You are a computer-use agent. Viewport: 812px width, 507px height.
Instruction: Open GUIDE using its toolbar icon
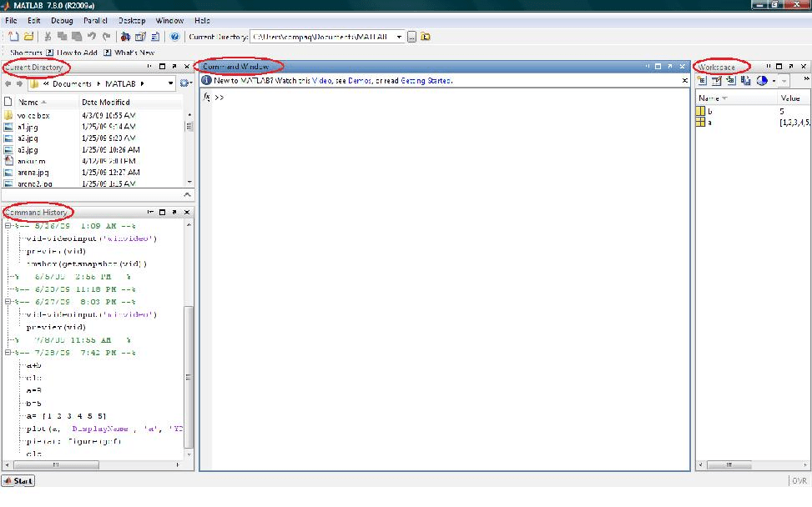coord(139,36)
